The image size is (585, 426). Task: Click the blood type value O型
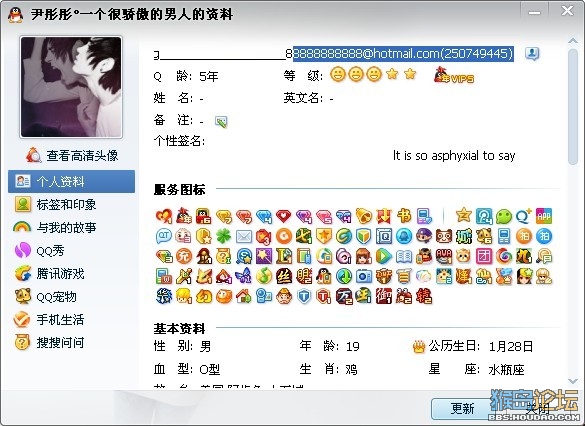coord(210,370)
